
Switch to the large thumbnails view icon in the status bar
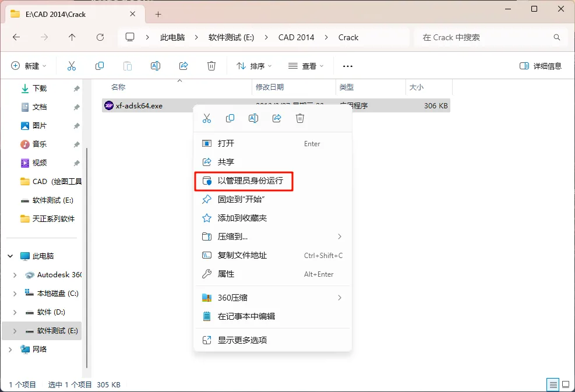566,384
